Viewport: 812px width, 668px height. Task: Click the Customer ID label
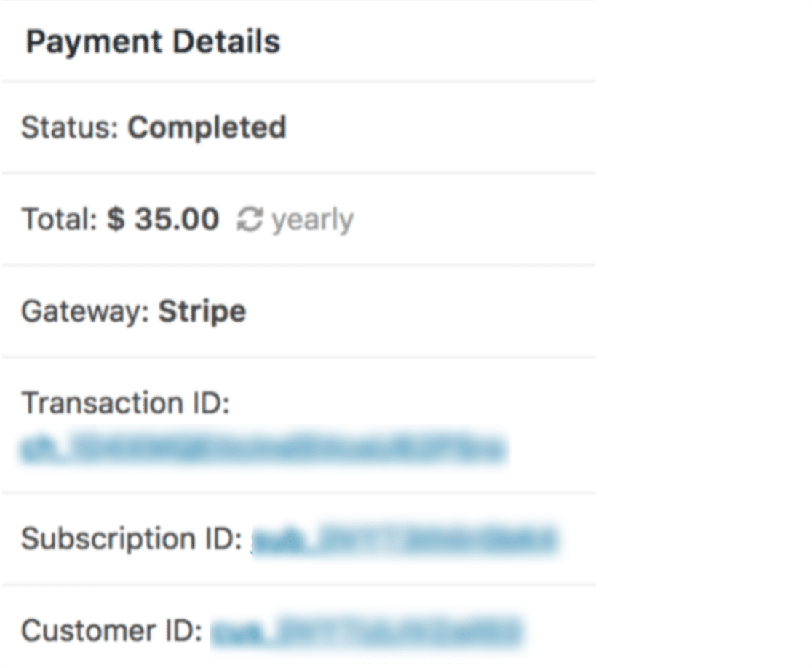click(x=112, y=631)
